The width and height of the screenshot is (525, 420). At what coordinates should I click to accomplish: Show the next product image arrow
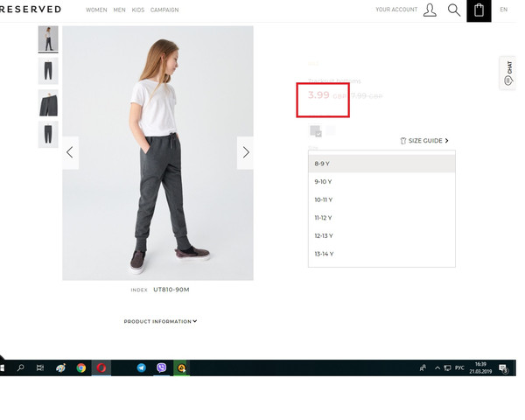point(245,152)
